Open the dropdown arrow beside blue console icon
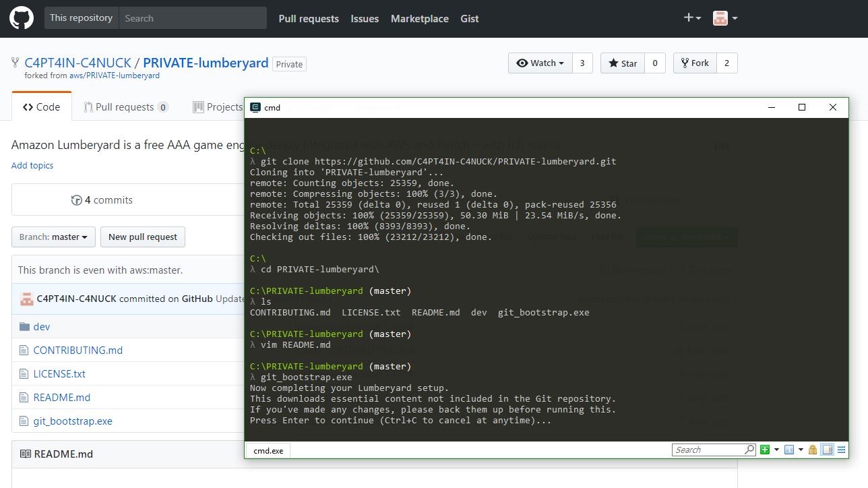The width and height of the screenshot is (868, 488). tap(801, 450)
